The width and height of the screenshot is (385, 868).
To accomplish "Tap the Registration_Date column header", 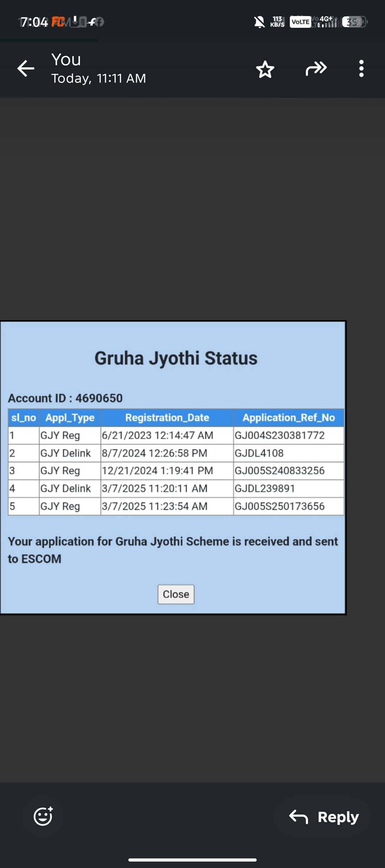I will click(167, 418).
